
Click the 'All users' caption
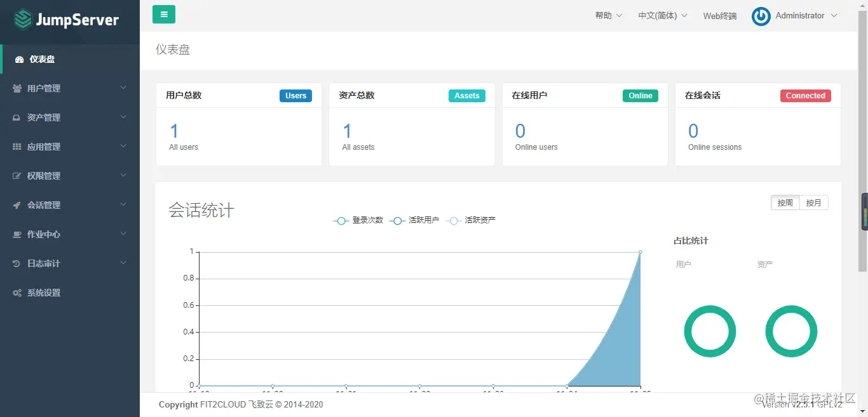coord(184,147)
